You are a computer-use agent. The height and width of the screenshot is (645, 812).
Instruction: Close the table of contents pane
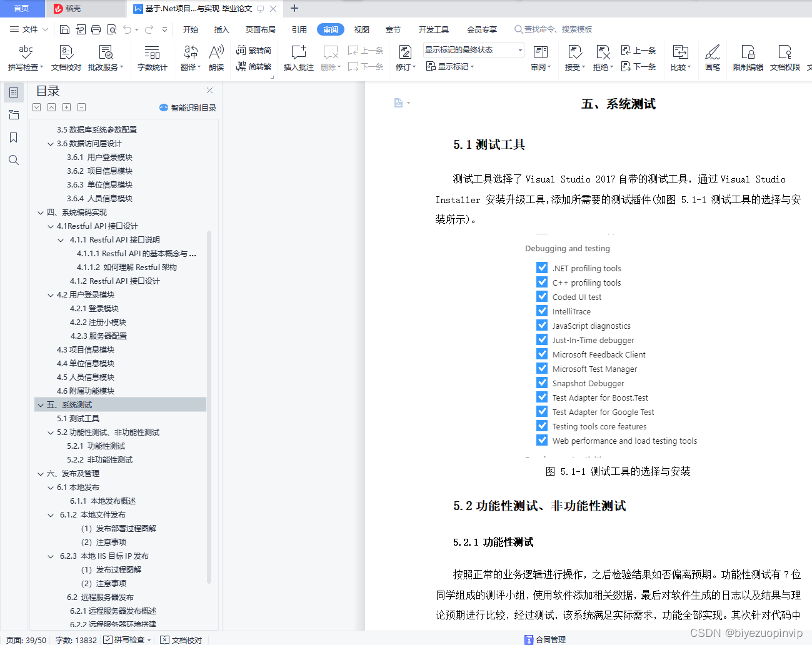[210, 91]
